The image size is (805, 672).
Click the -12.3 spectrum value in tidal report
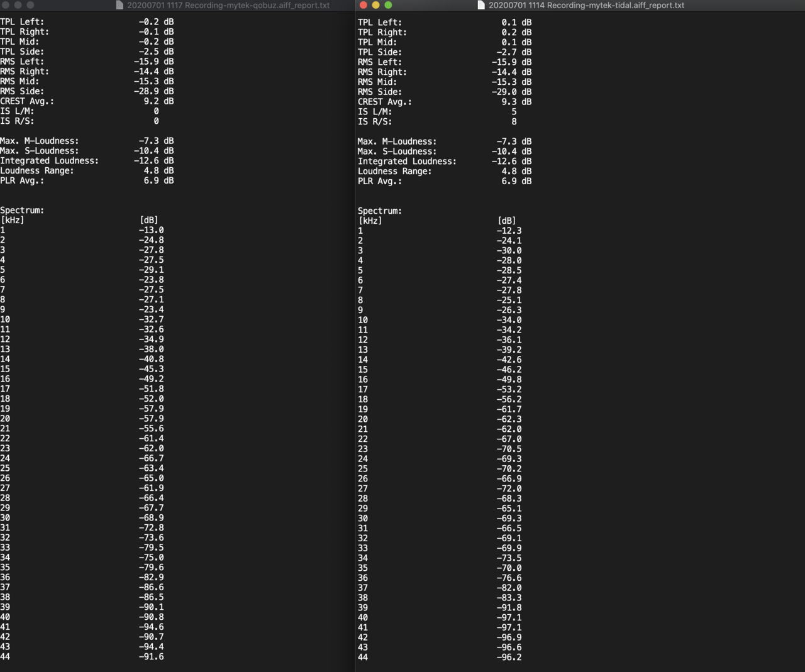[x=509, y=231]
